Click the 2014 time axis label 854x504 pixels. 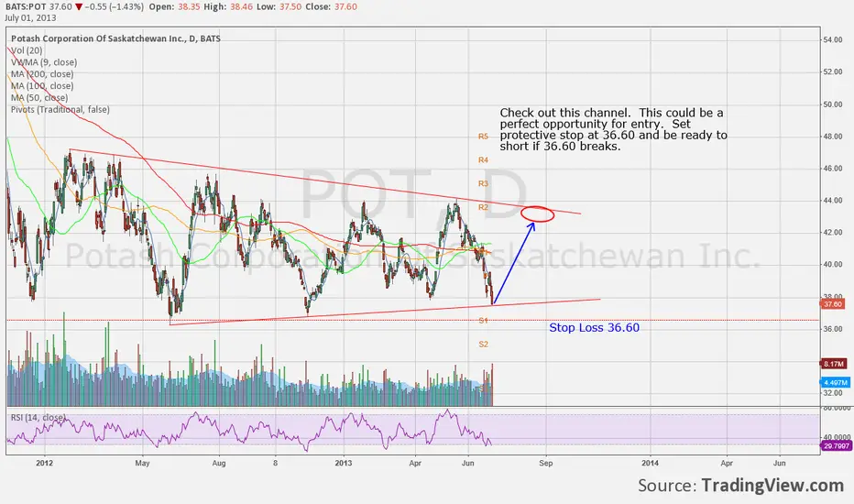point(650,463)
